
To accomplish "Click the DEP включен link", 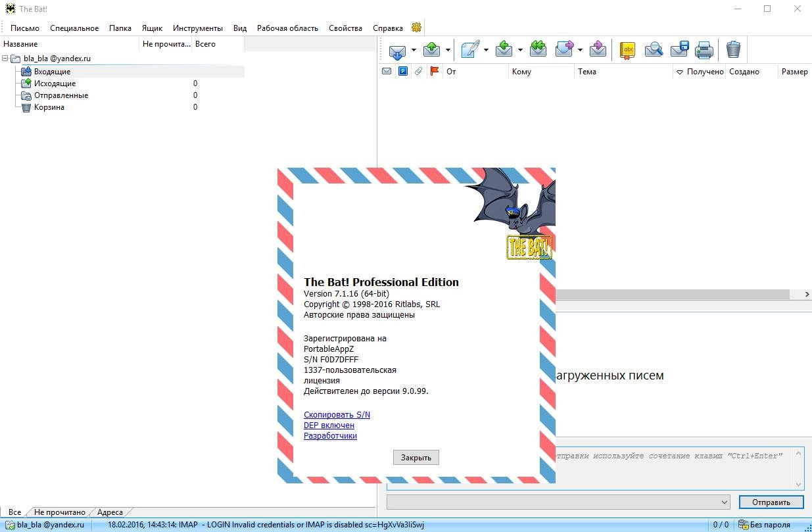I will click(x=329, y=425).
